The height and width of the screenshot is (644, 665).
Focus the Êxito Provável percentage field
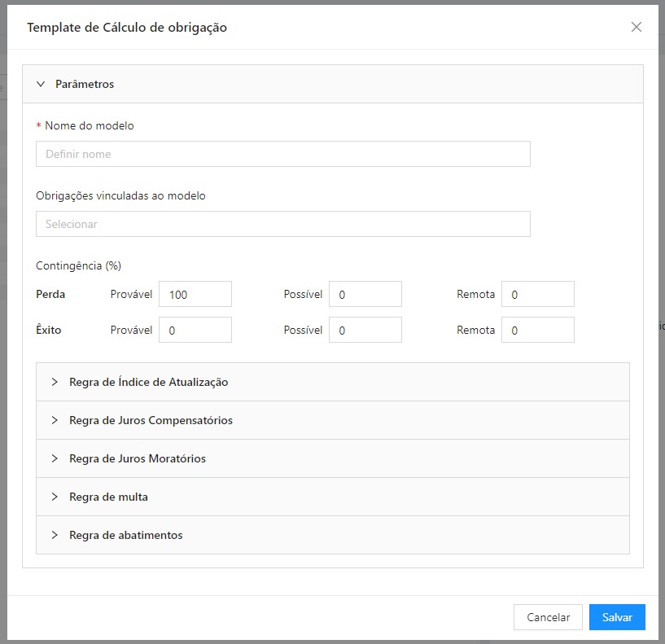tap(195, 330)
